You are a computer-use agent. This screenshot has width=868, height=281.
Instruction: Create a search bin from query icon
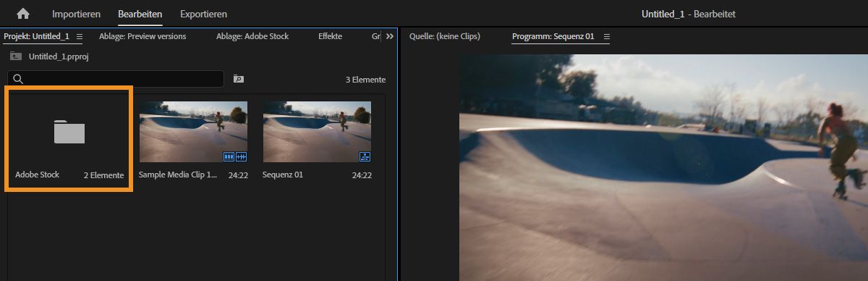pos(239,79)
